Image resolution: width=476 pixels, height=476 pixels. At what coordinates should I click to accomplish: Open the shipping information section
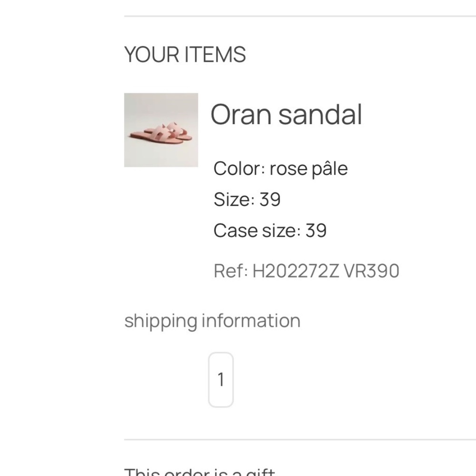212,320
